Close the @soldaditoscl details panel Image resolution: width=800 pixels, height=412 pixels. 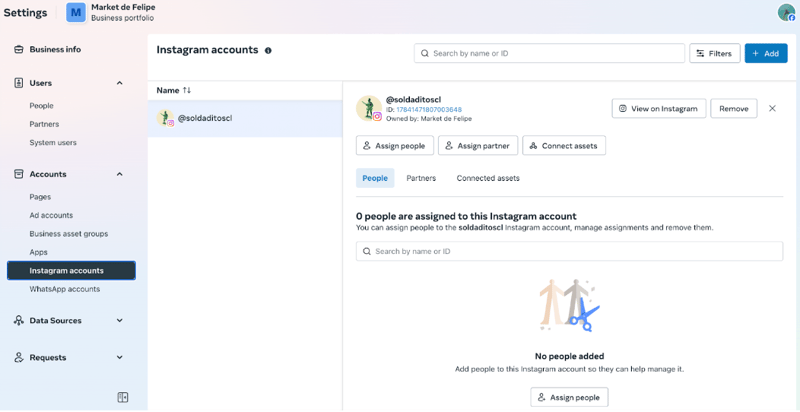pyautogui.click(x=772, y=108)
